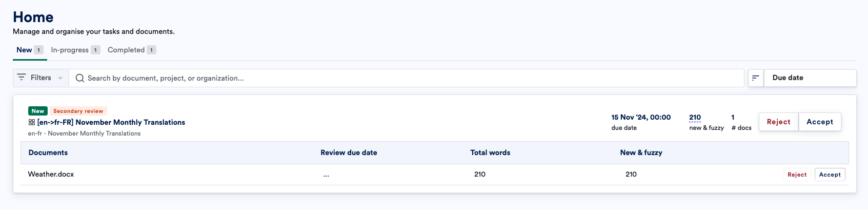Image resolution: width=868 pixels, height=210 pixels.
Task: Open [en->fr-FR] November Monthly Translations link
Action: (111, 122)
